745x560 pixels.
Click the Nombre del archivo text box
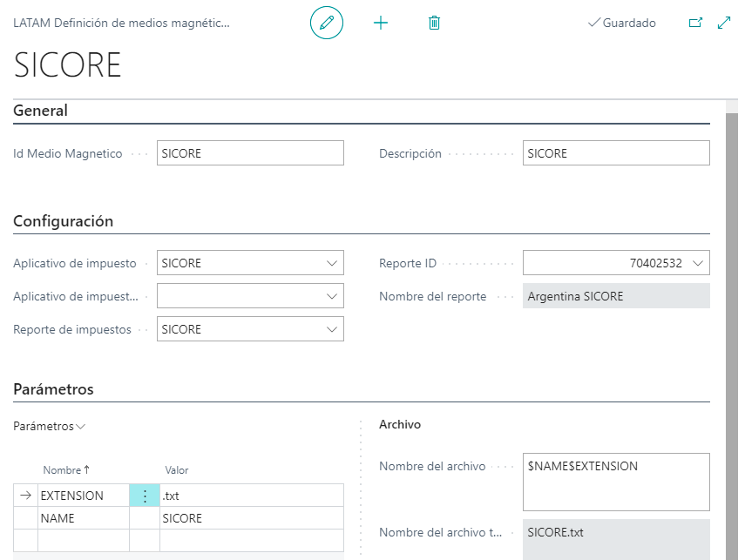[616, 482]
